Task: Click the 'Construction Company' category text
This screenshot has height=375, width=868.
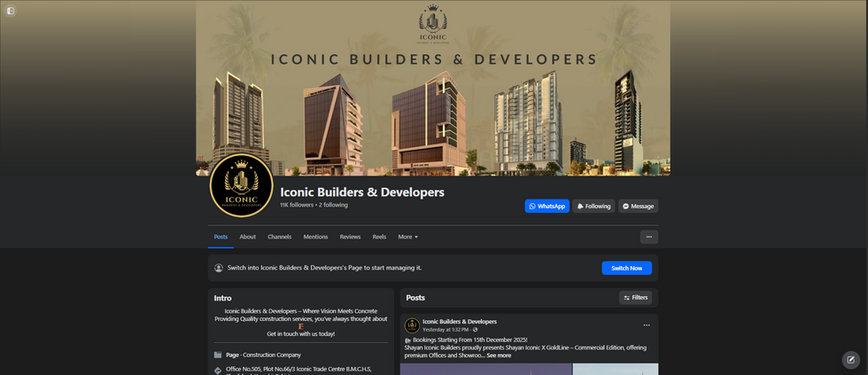Action: pos(272,355)
